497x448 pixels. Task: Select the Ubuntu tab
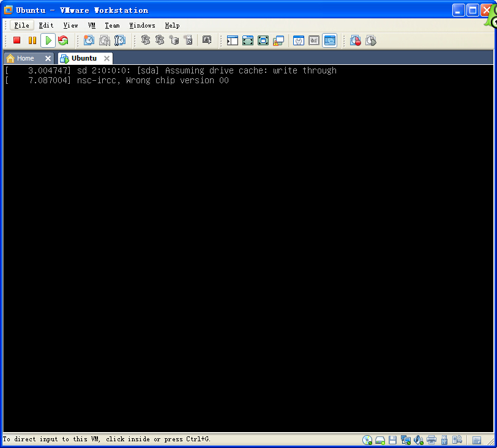click(84, 58)
